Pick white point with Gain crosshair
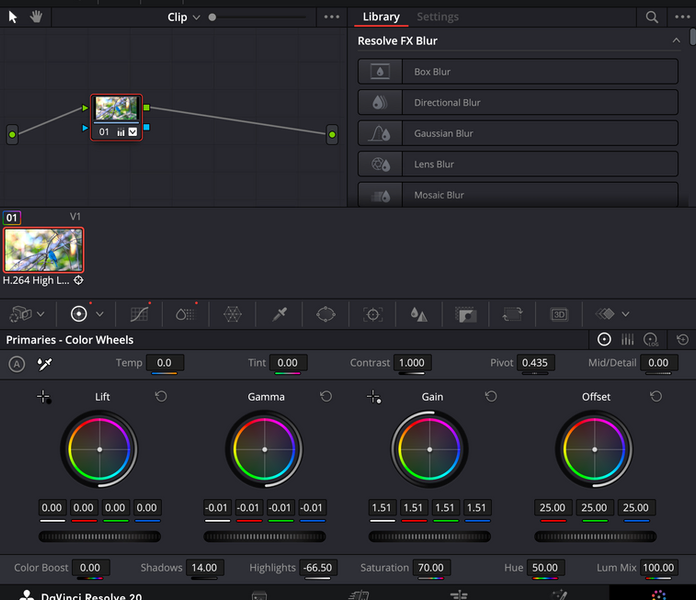 tap(374, 397)
